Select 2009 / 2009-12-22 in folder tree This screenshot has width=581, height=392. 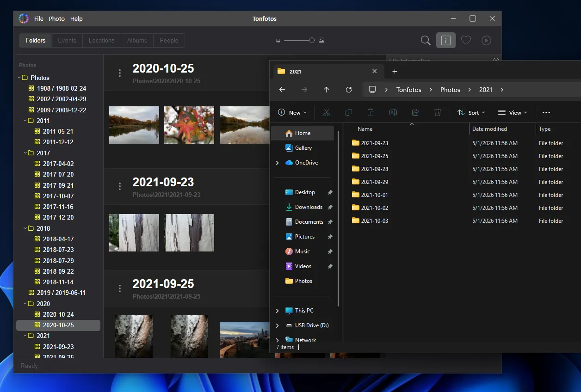tap(57, 110)
